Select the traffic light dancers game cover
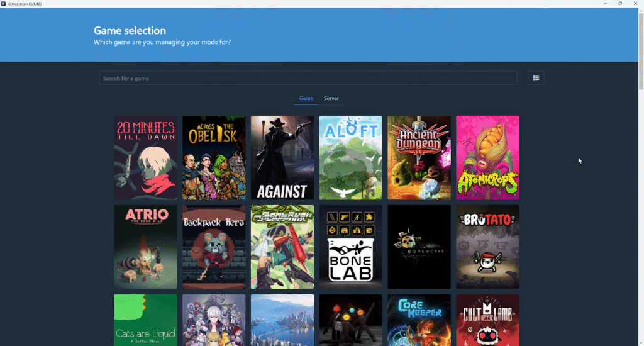 coord(350,320)
